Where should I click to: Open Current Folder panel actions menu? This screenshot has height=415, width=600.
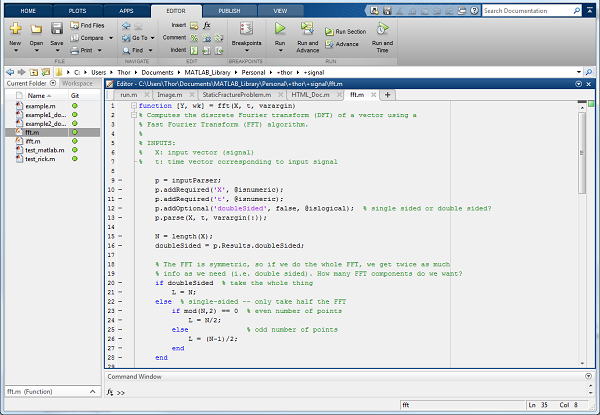[x=53, y=83]
